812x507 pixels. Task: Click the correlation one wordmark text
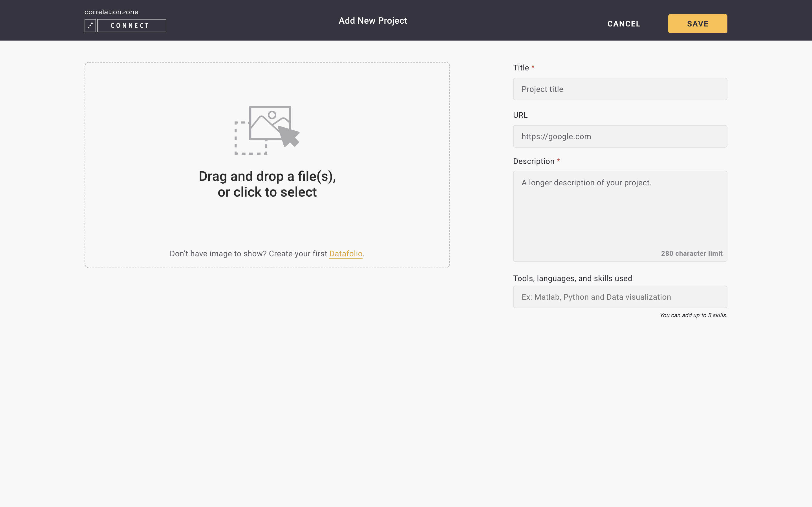(x=111, y=12)
